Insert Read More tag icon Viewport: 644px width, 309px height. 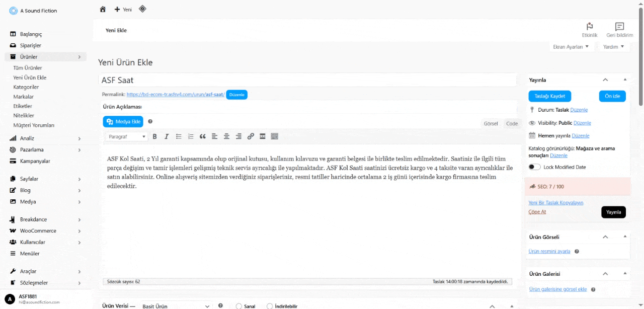coord(263,136)
